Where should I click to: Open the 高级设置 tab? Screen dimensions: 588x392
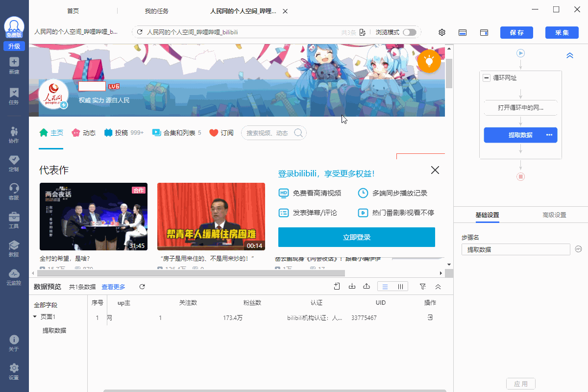pyautogui.click(x=554, y=215)
